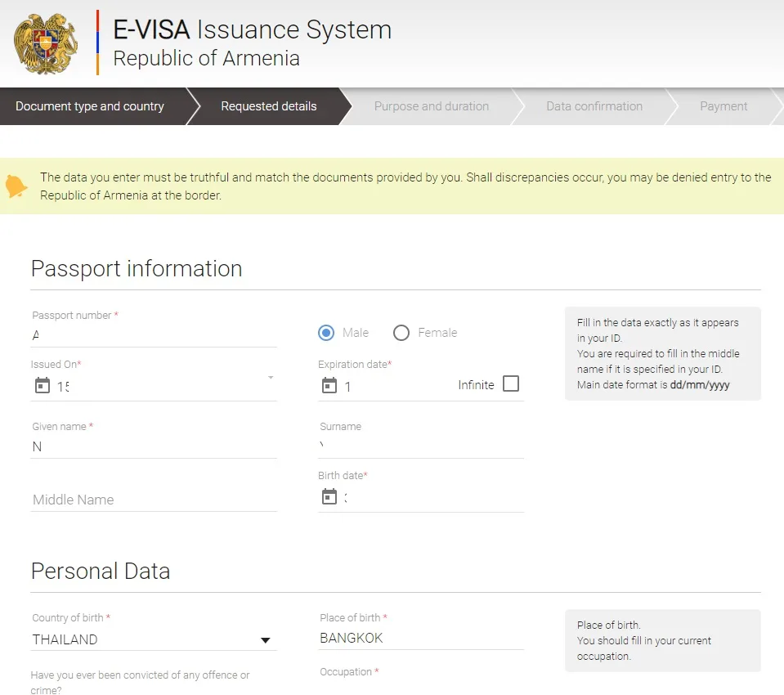Expand the Country of birth dropdown
The image size is (784, 695).
(266, 640)
